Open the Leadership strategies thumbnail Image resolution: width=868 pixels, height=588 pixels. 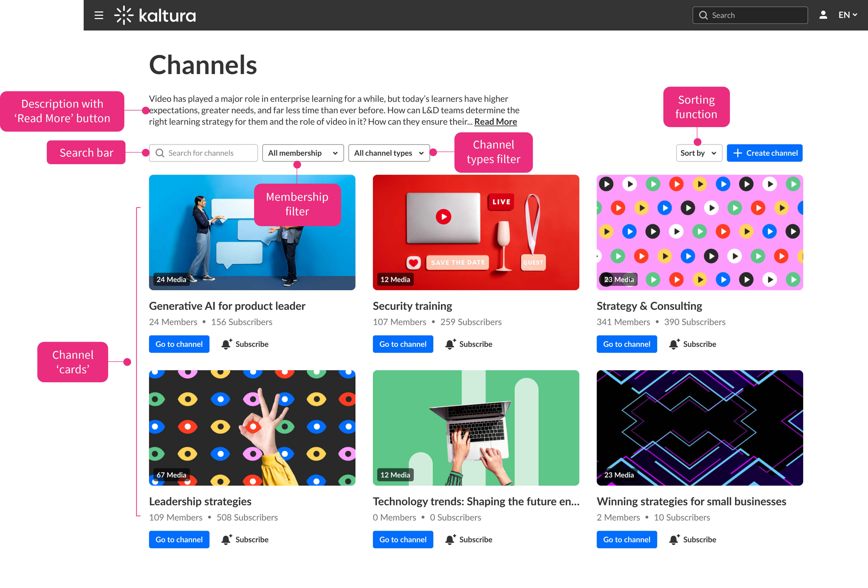[252, 427]
